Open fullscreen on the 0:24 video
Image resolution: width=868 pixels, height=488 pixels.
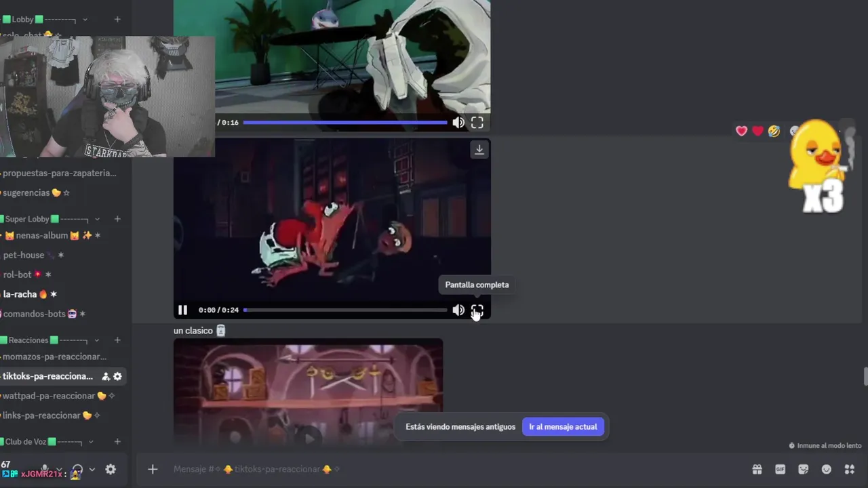pyautogui.click(x=477, y=310)
